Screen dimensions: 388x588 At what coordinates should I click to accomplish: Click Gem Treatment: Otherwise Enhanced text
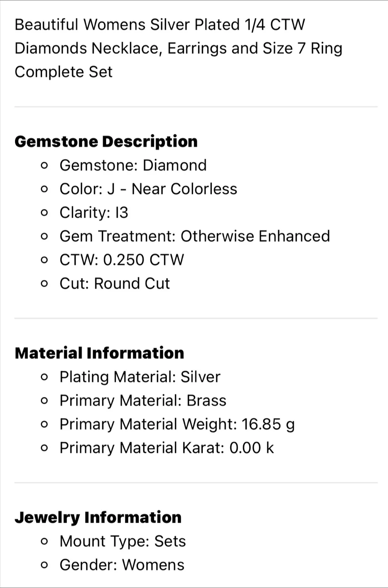[195, 236]
